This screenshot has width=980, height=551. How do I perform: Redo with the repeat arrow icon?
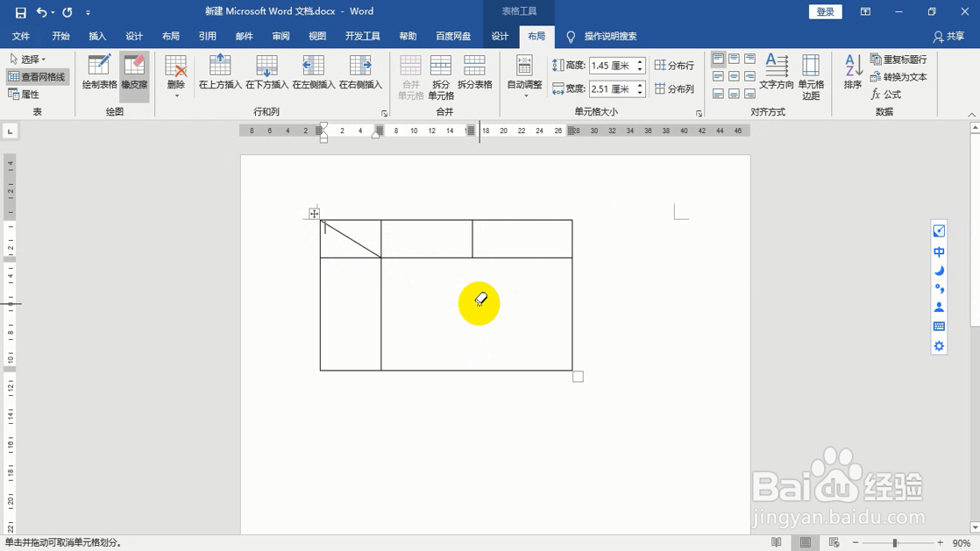click(67, 12)
